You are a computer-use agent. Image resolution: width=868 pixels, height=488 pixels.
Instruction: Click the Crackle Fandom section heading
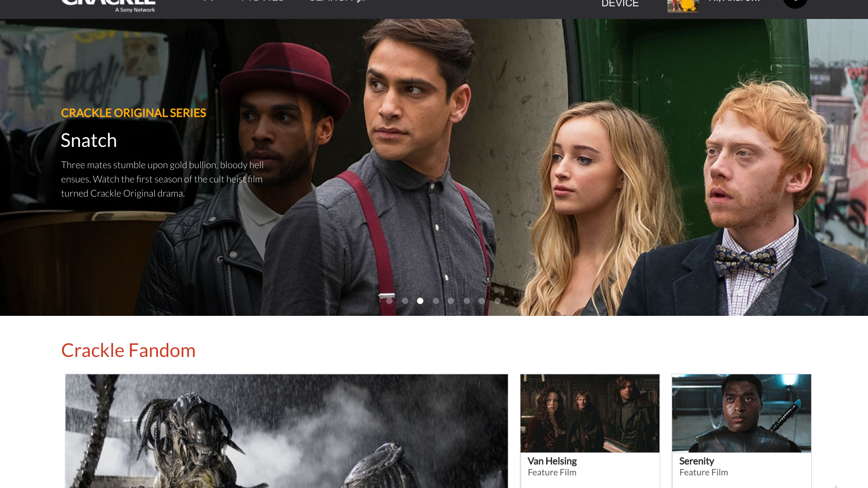pyautogui.click(x=128, y=351)
